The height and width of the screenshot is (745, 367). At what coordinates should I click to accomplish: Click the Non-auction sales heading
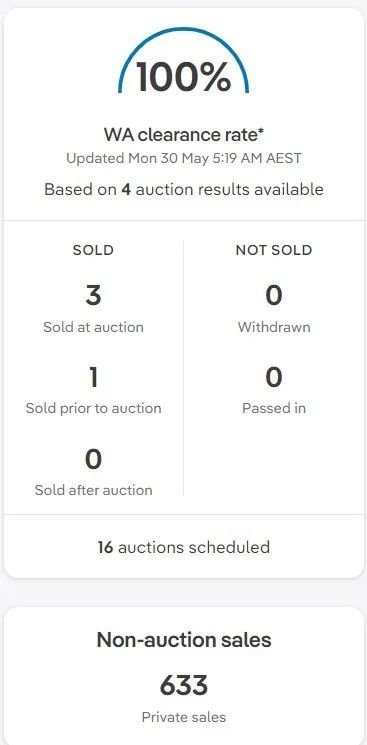tap(184, 640)
